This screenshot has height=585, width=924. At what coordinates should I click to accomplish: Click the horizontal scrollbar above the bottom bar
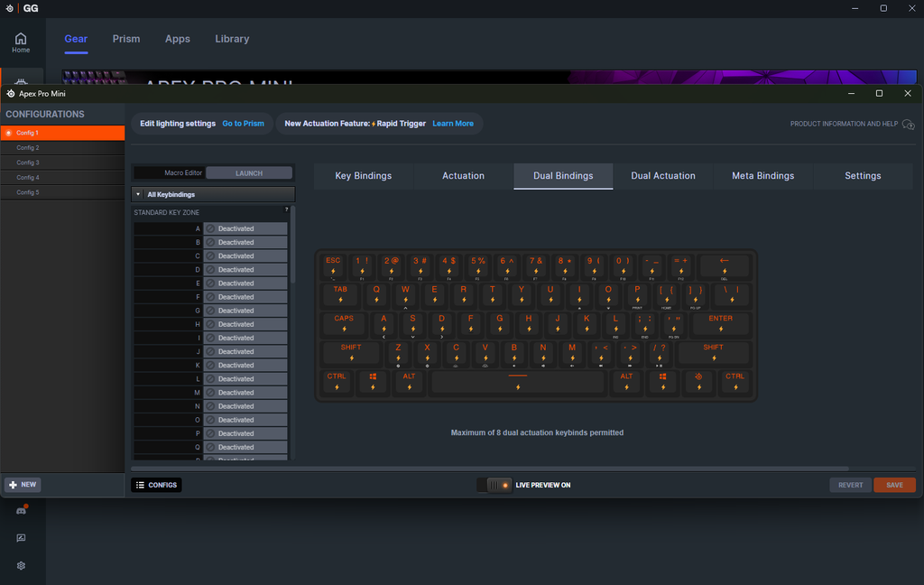pos(490,469)
